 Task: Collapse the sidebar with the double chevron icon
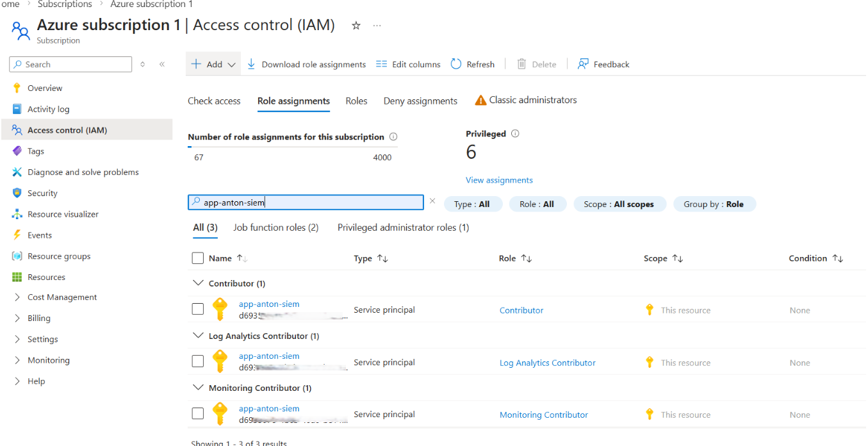162,64
